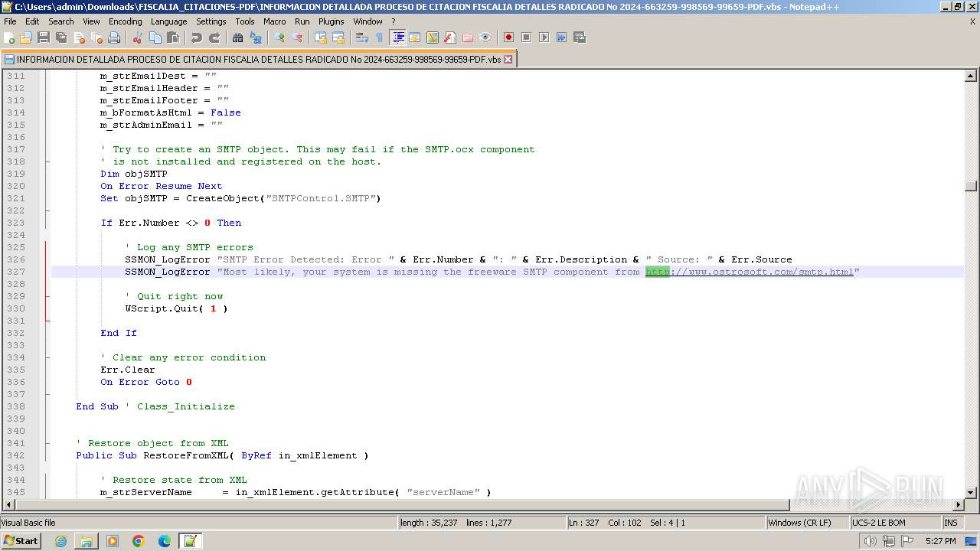Toggle synchronized horizontal scrolling

click(x=338, y=37)
